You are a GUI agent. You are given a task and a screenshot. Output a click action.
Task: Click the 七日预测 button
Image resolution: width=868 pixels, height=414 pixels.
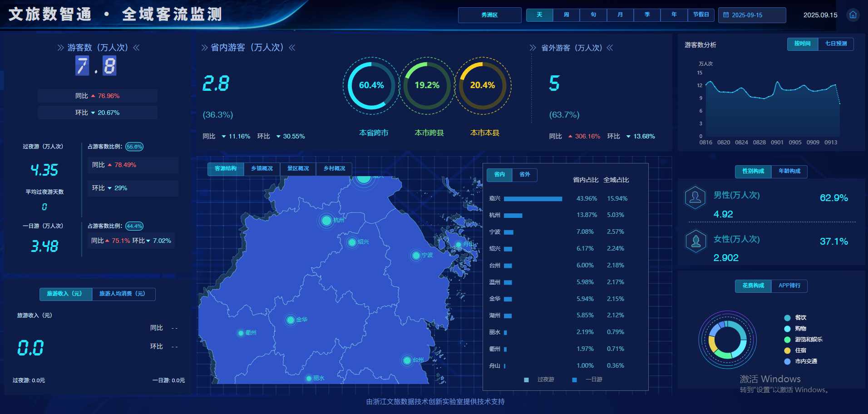836,44
